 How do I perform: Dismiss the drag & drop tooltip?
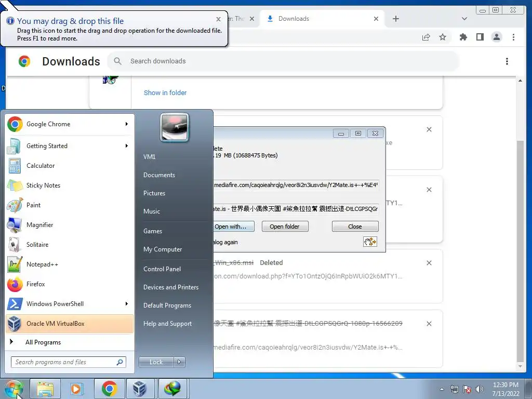219,19
